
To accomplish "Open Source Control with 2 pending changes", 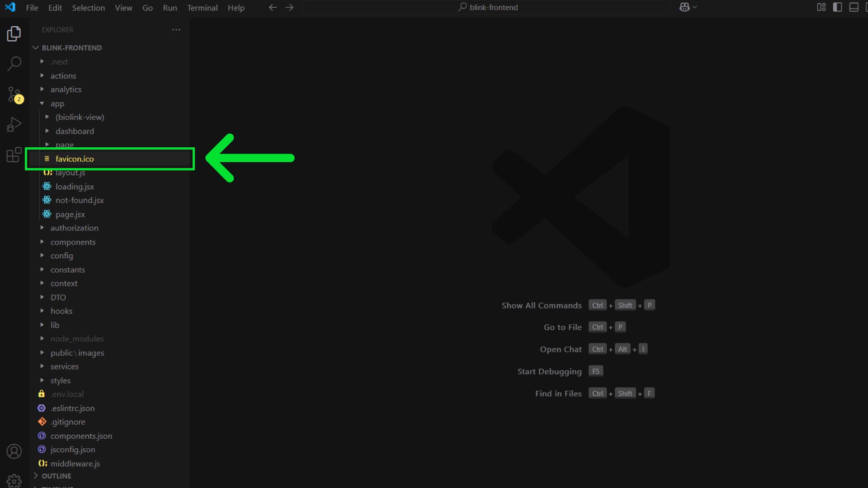I will click(x=14, y=94).
